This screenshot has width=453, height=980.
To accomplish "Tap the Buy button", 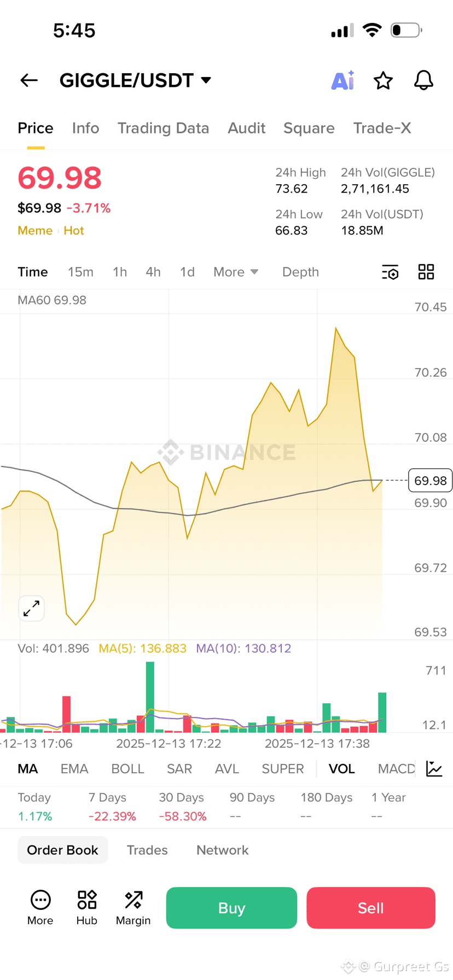I will 231,908.
